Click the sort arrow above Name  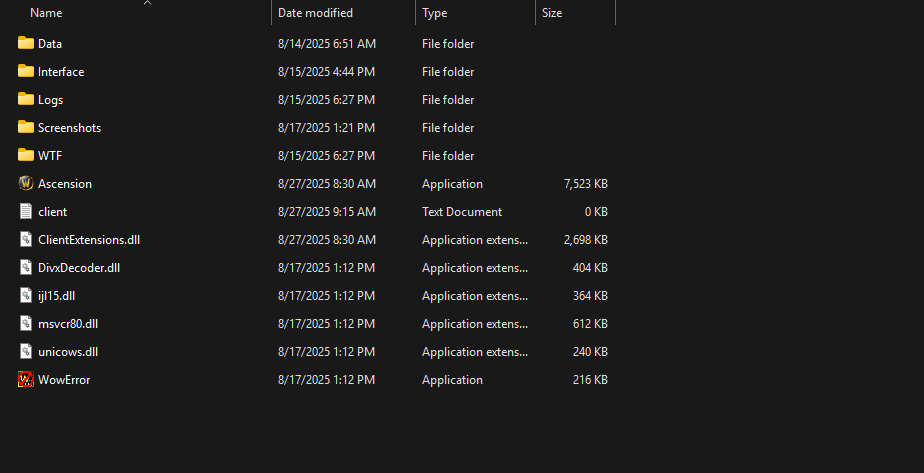148,3
